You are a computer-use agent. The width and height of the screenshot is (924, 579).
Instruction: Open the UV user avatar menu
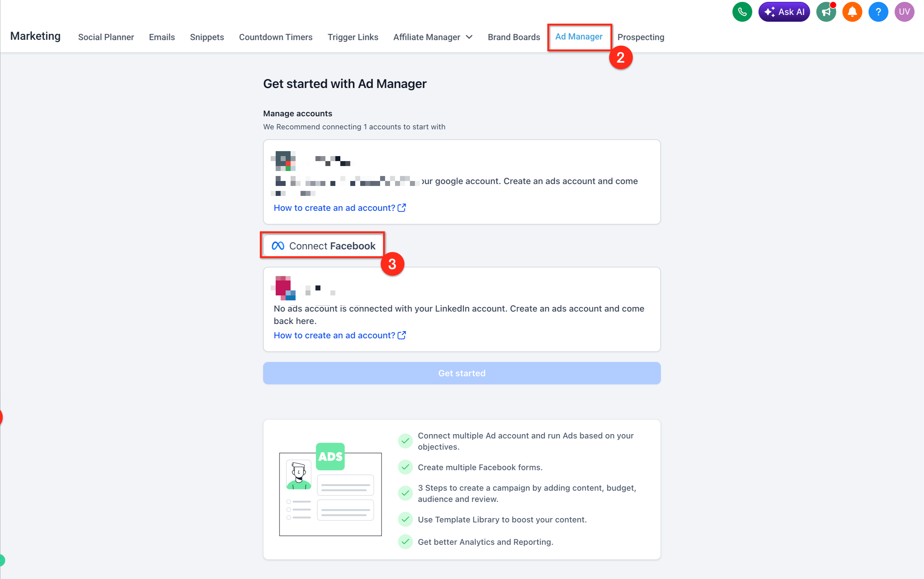click(x=904, y=12)
